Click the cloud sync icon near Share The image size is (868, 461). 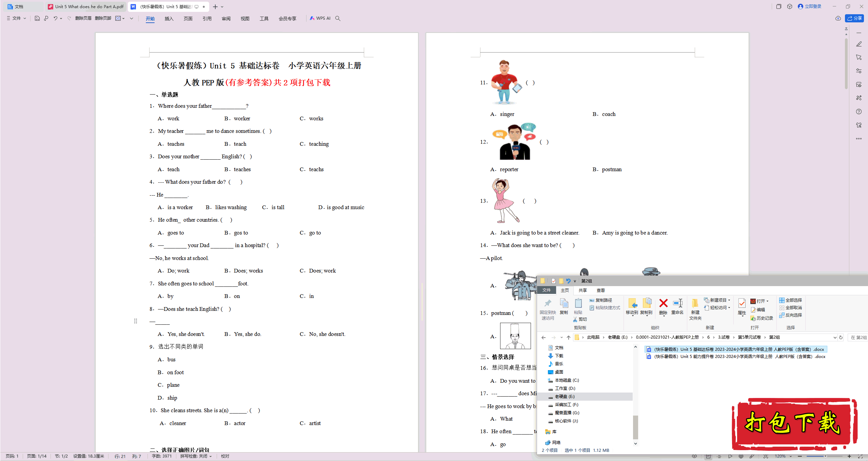click(x=838, y=18)
